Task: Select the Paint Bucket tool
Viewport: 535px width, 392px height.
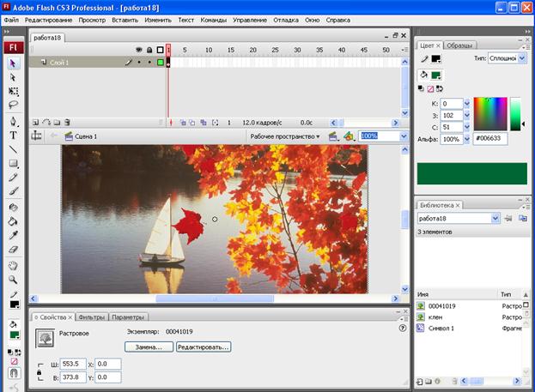Action: tap(13, 220)
